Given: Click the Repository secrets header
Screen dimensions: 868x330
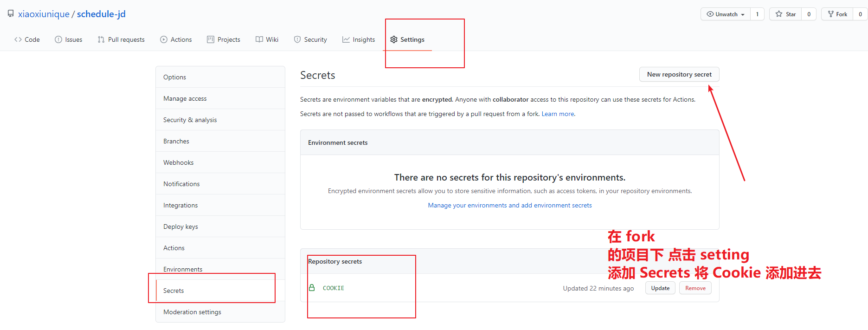Looking at the screenshot, I should pos(335,261).
